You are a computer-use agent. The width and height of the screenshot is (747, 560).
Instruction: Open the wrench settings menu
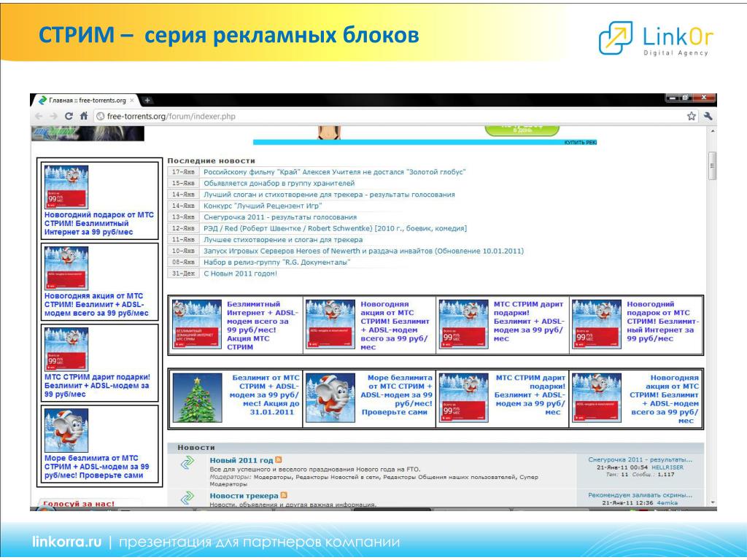click(708, 116)
